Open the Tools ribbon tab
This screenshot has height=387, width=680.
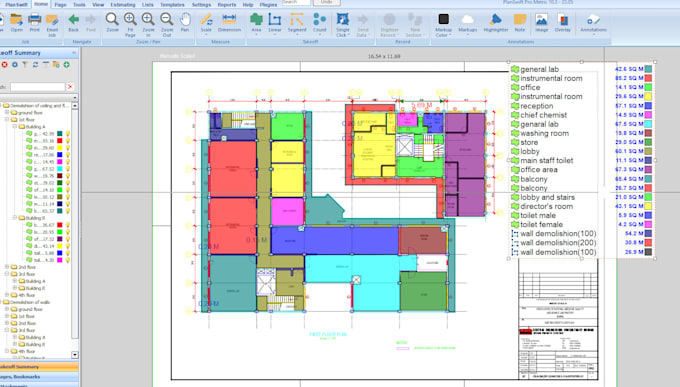tap(79, 4)
